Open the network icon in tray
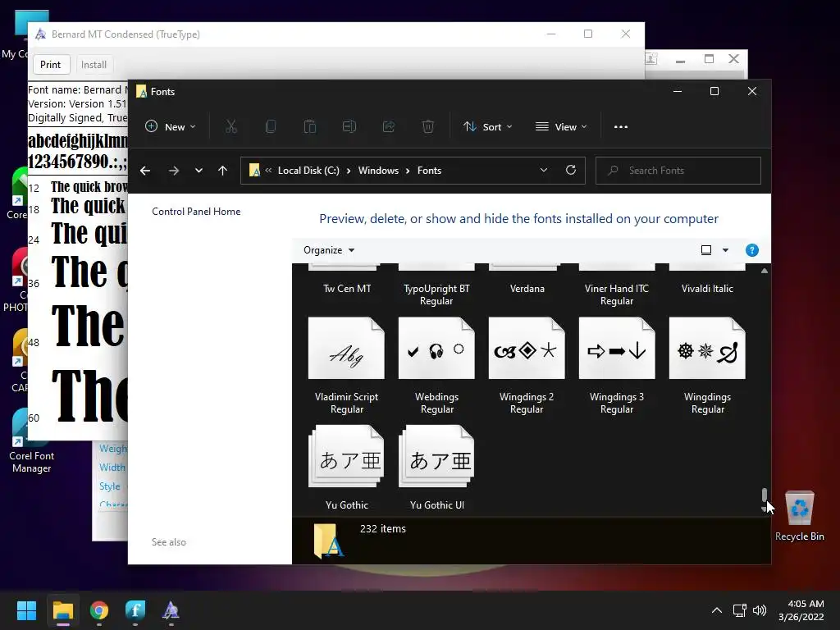Image resolution: width=840 pixels, height=630 pixels. click(740, 610)
